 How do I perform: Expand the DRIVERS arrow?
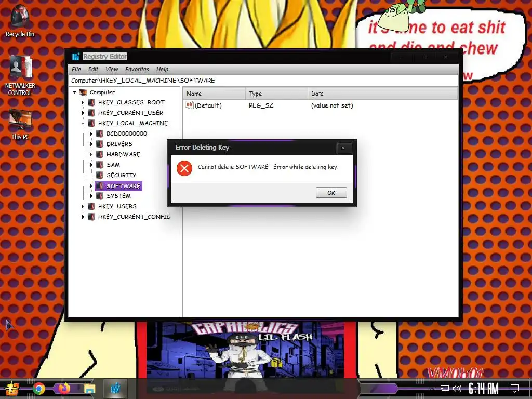click(91, 144)
